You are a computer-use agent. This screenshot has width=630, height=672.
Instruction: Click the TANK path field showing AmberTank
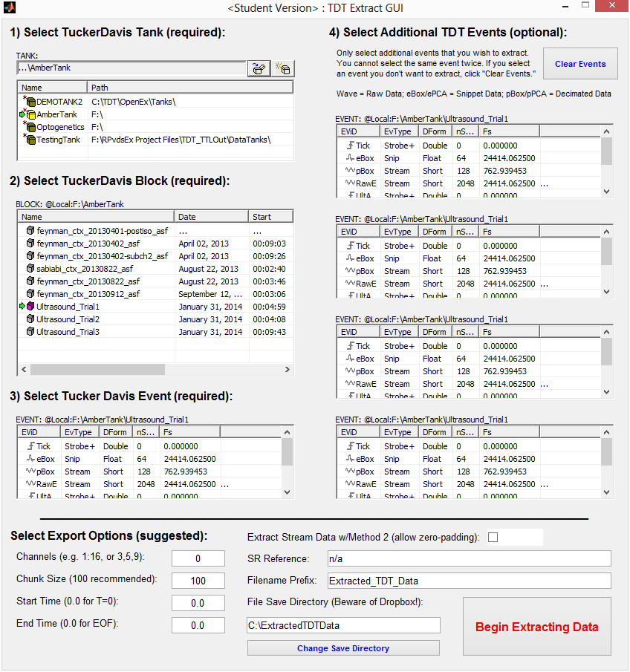[x=131, y=68]
